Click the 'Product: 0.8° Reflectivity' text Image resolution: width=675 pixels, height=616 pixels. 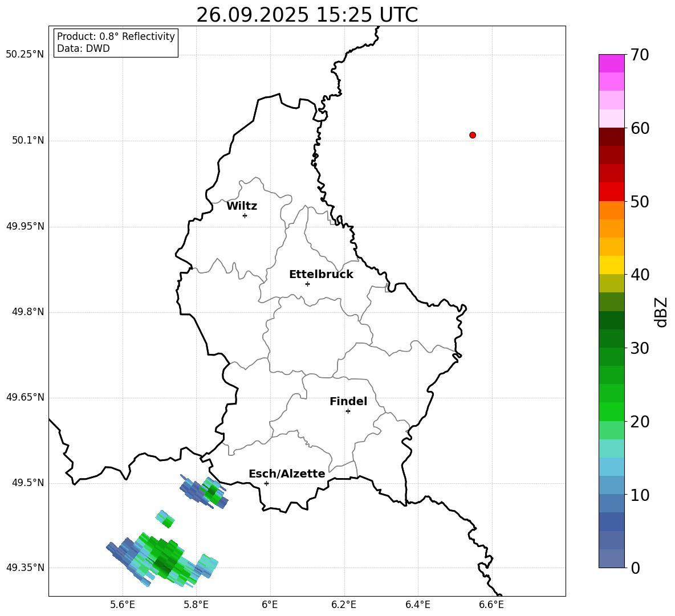[x=116, y=36]
